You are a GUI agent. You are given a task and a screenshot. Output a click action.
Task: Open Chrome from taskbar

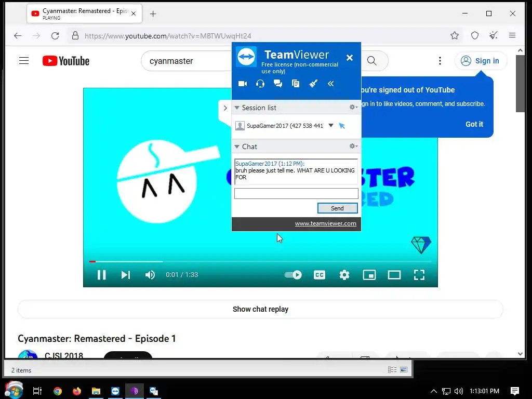tap(57, 391)
